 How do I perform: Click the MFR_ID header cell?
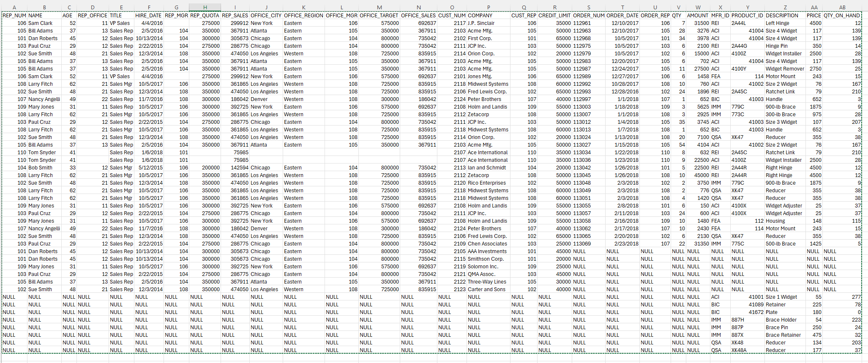[x=721, y=15]
